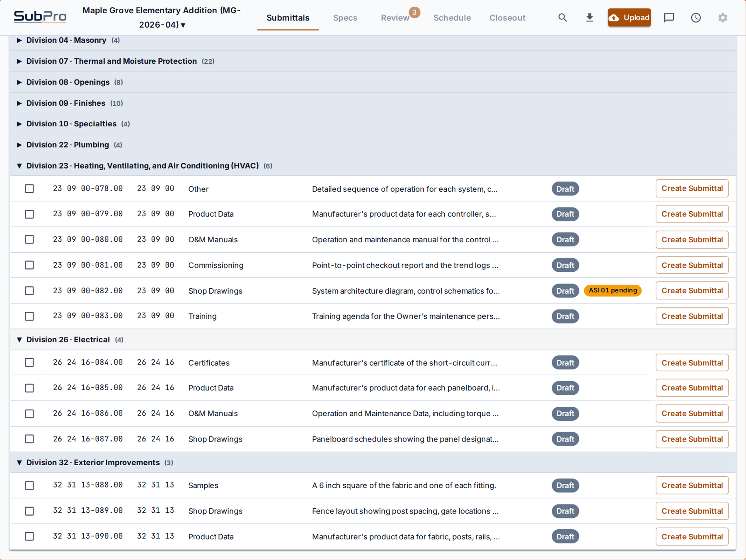This screenshot has width=746, height=560.
Task: Click the Review tab's 3 notification badge
Action: (x=414, y=12)
